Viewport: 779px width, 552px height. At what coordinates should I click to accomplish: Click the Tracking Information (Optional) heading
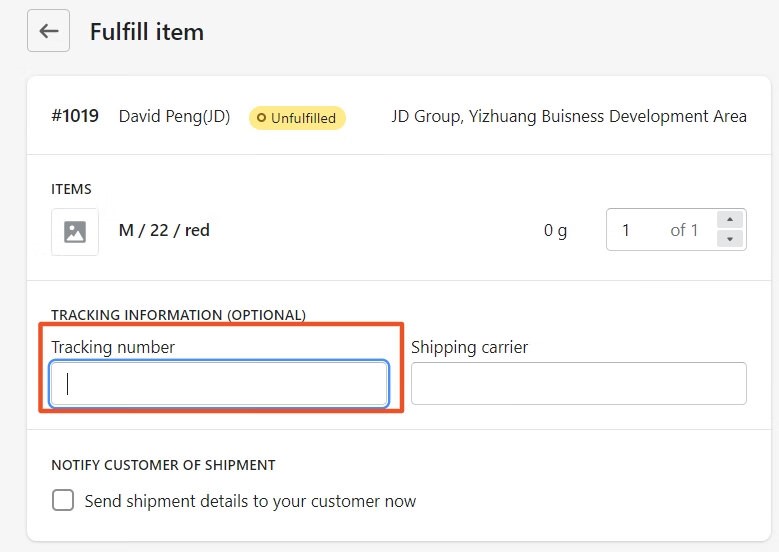click(178, 315)
